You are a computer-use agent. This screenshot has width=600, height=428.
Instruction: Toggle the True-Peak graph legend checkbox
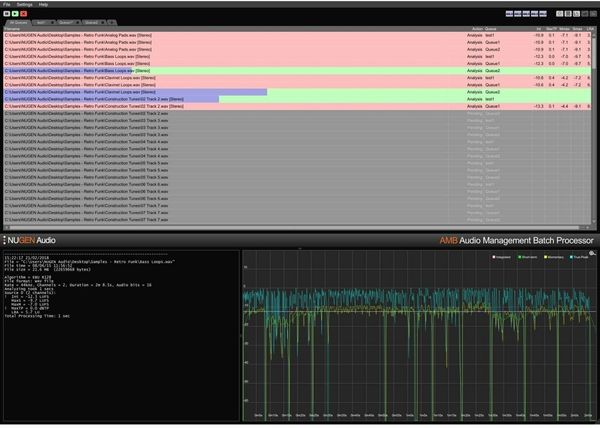tap(573, 258)
